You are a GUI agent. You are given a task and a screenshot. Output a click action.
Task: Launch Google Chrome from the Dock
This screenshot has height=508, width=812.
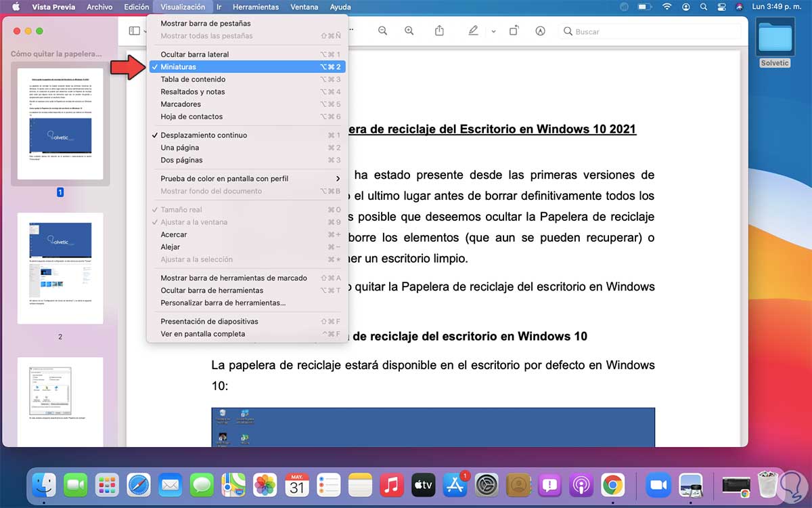pos(612,484)
